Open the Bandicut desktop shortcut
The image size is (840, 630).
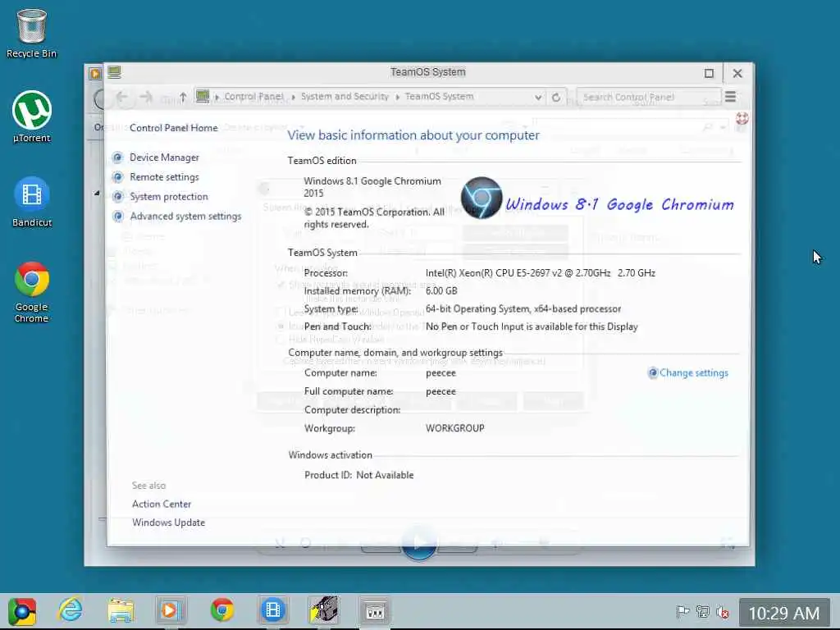tap(32, 202)
